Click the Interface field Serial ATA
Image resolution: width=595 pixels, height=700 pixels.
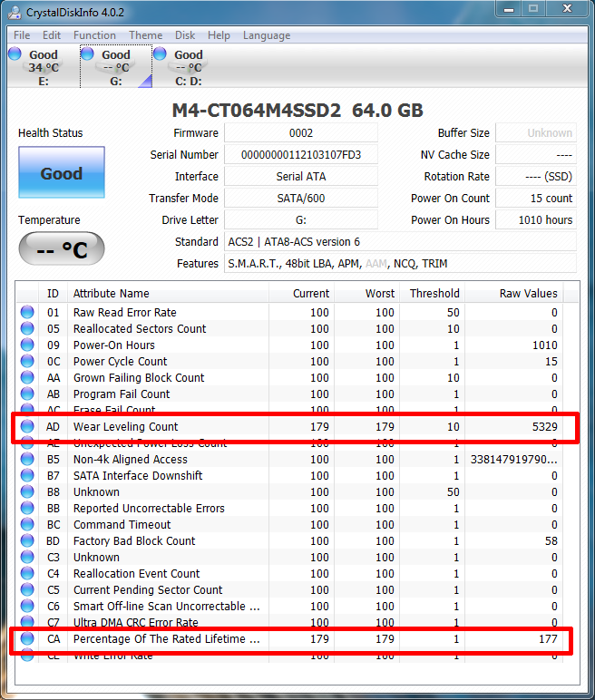pyautogui.click(x=301, y=177)
